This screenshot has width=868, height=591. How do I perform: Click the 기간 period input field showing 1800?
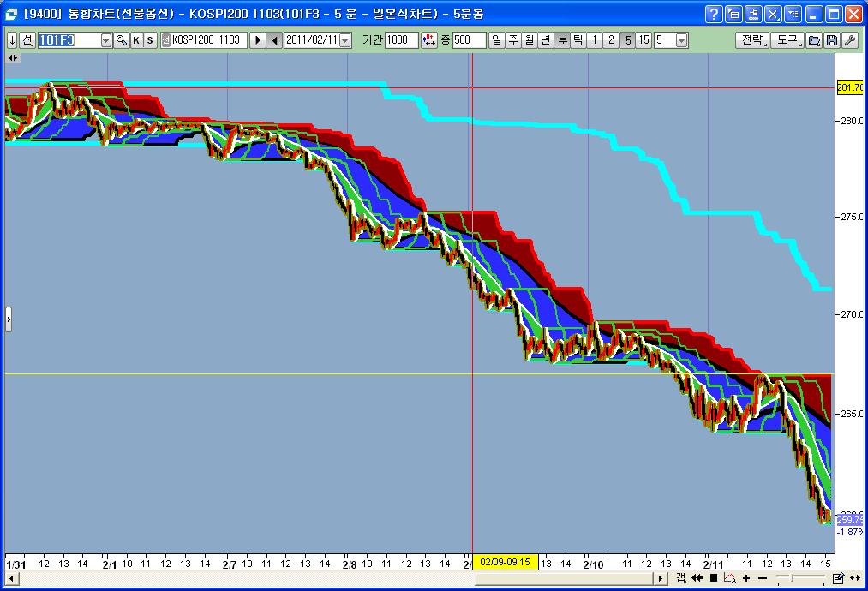(401, 40)
